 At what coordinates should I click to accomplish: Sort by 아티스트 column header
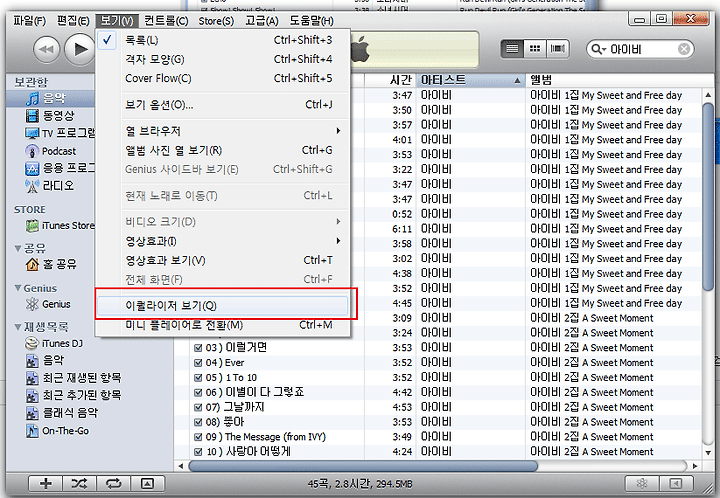coord(471,80)
